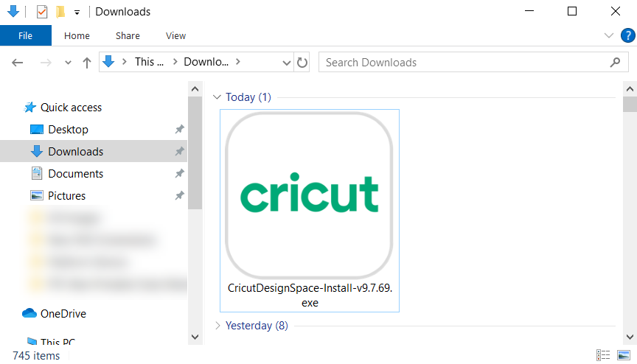Click 'This ...' breadcrumb in address bar
The image size is (637, 364).
[149, 62]
